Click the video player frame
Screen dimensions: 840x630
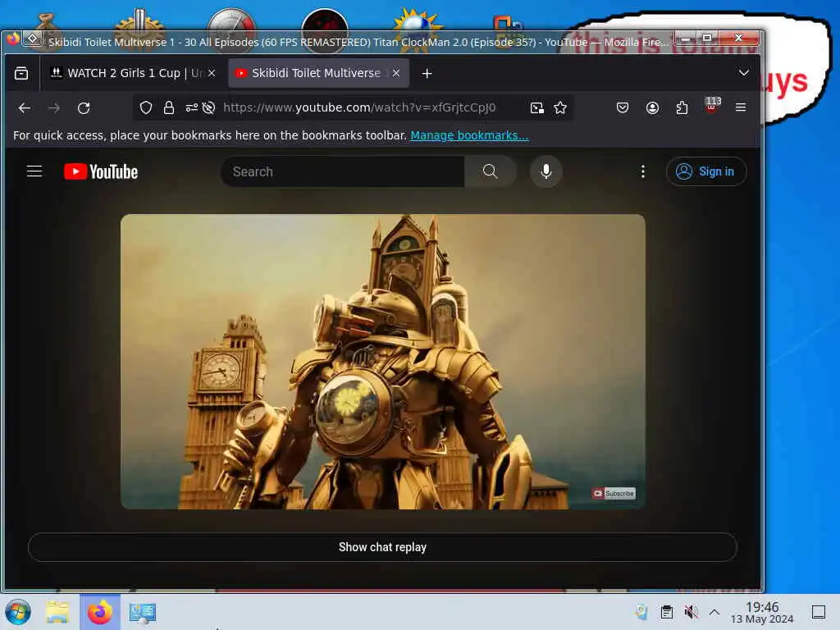tap(382, 362)
